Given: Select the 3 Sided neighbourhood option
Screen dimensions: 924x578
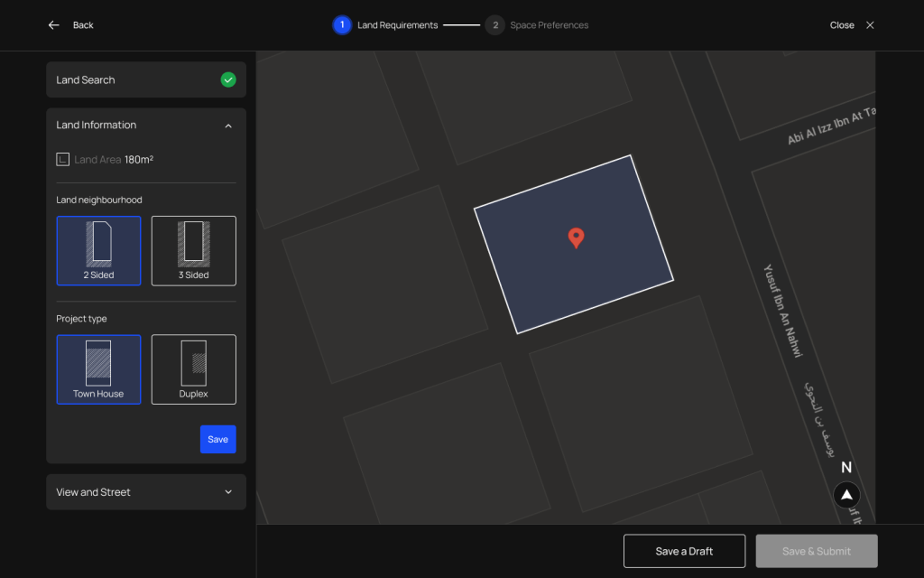Looking at the screenshot, I should pos(193,250).
